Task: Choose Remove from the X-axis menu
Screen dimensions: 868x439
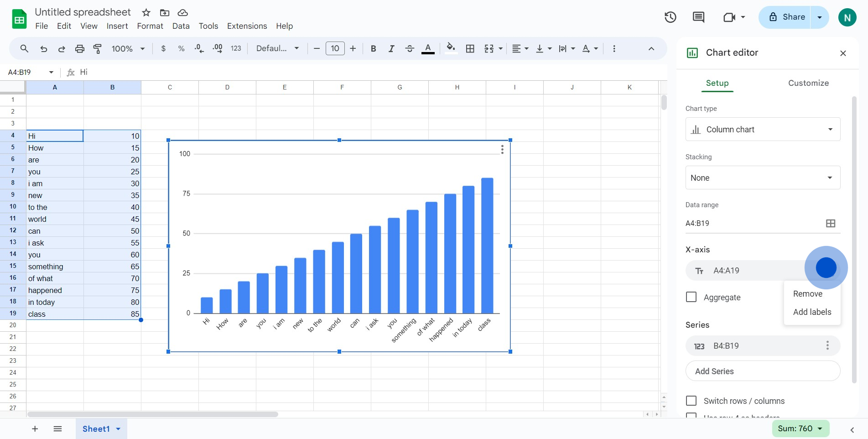Action: coord(807,294)
